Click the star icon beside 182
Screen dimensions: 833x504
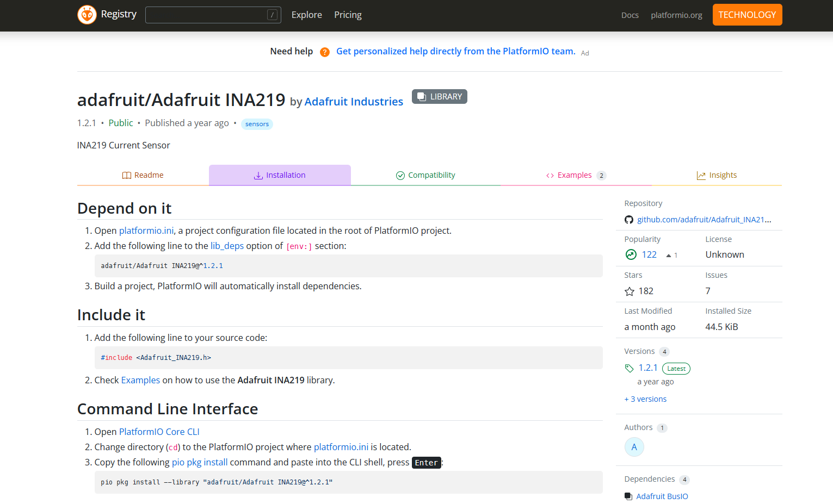[630, 291]
